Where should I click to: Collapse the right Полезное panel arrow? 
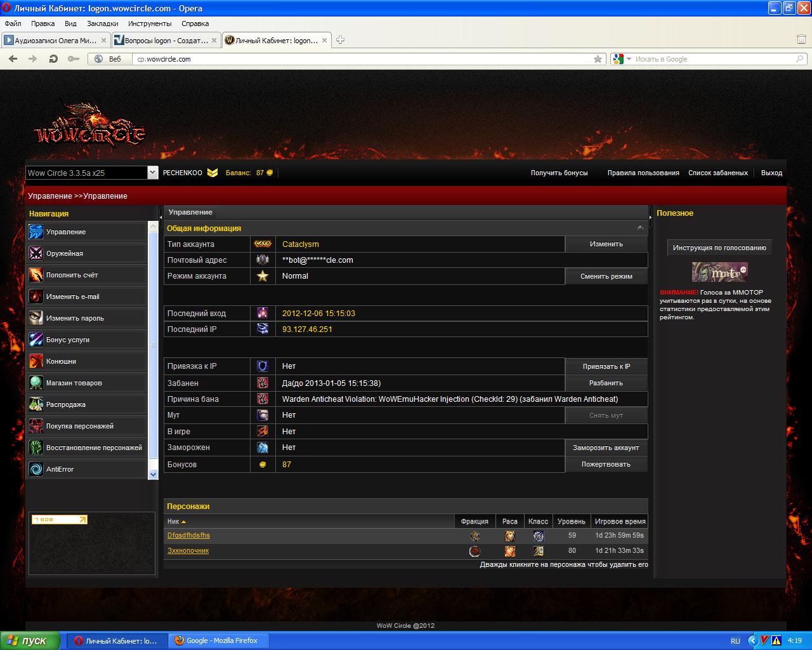651,217
